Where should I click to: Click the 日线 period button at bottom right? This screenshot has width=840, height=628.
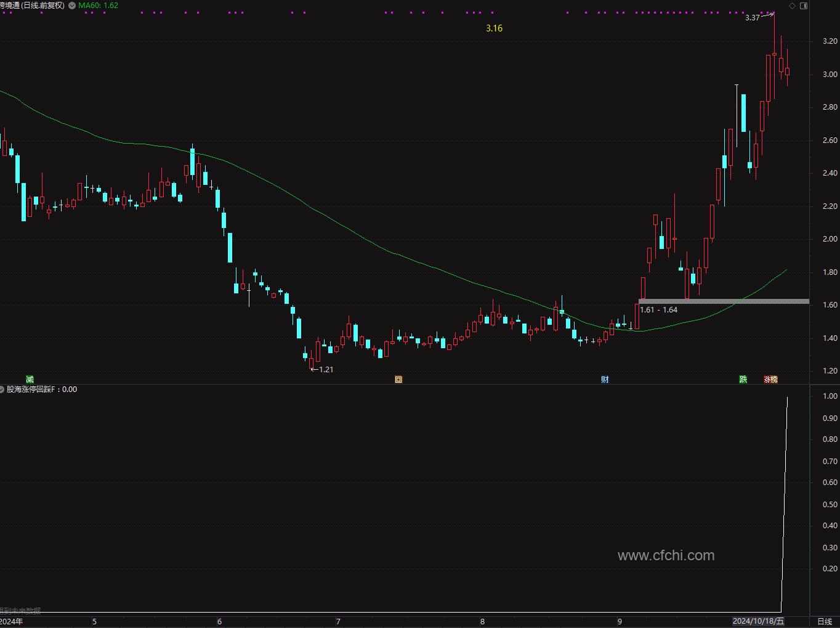click(825, 621)
